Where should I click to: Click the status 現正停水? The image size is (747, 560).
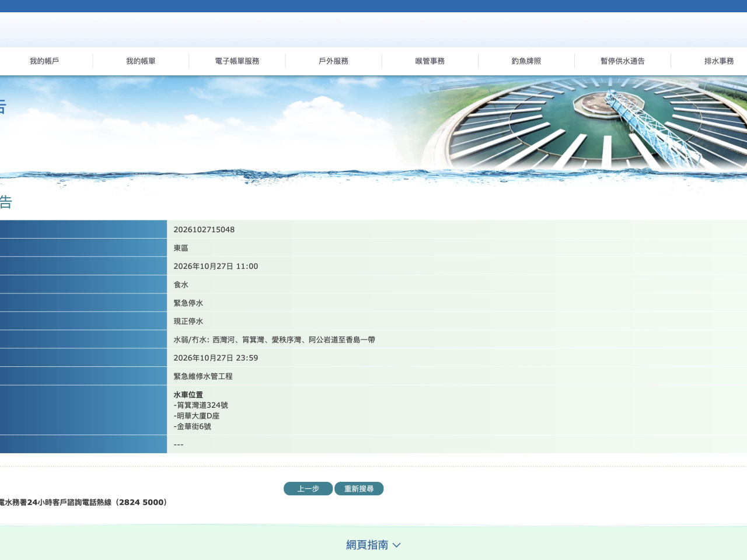click(x=188, y=321)
